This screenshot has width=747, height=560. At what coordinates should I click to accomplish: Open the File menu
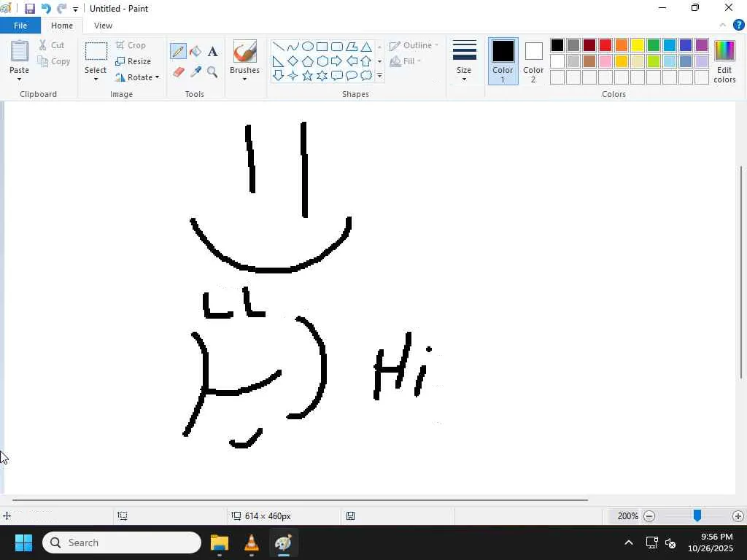(x=20, y=26)
